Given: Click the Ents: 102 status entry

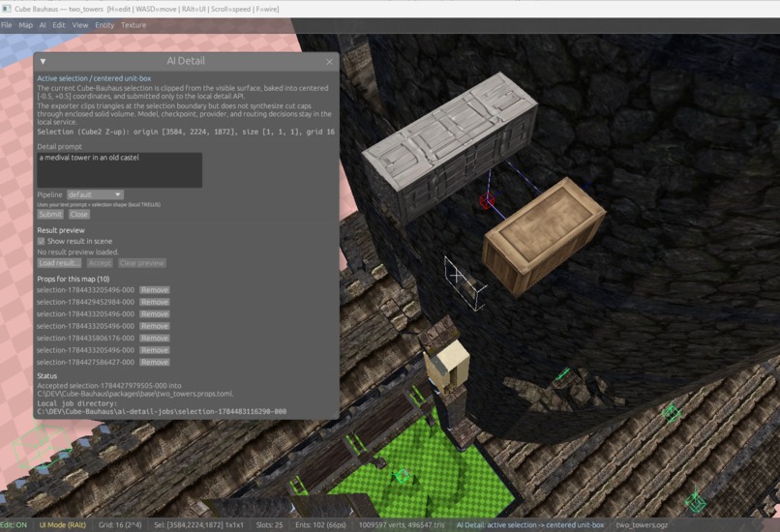Looking at the screenshot, I should point(320,524).
